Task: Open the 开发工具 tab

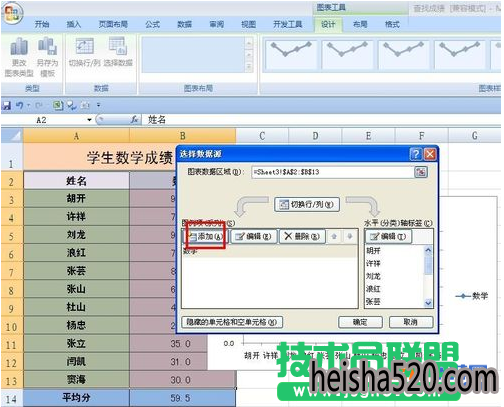Action: coord(288,24)
